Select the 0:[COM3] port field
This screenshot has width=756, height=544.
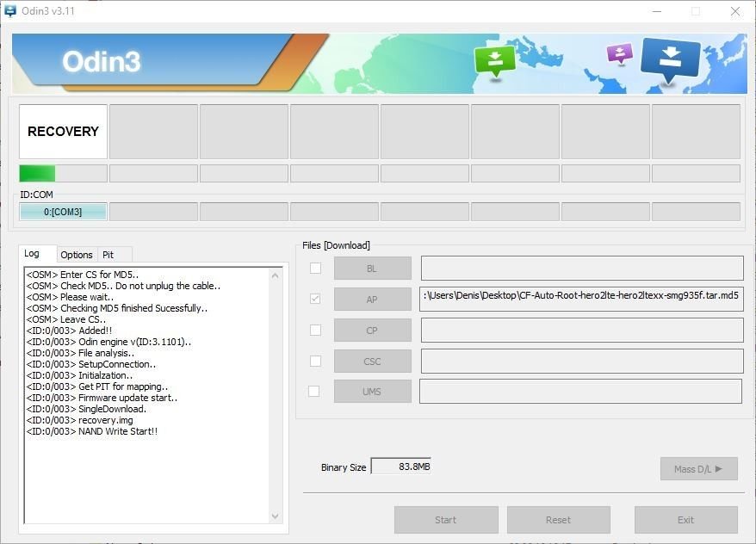(x=63, y=212)
